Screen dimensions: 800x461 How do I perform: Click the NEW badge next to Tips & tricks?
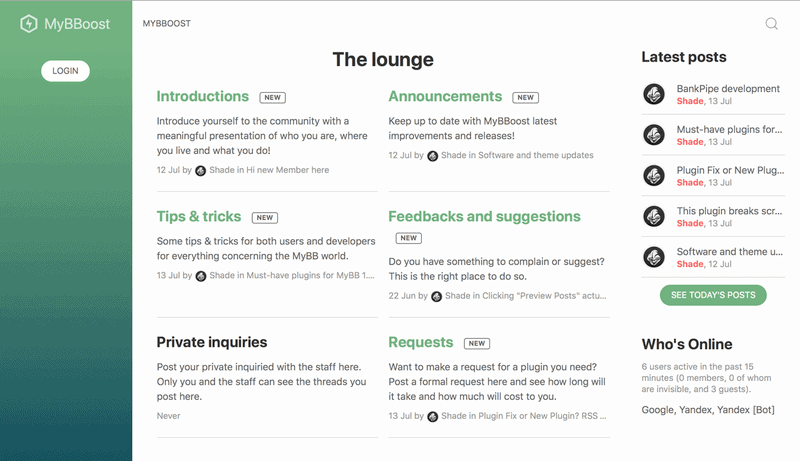(x=264, y=217)
